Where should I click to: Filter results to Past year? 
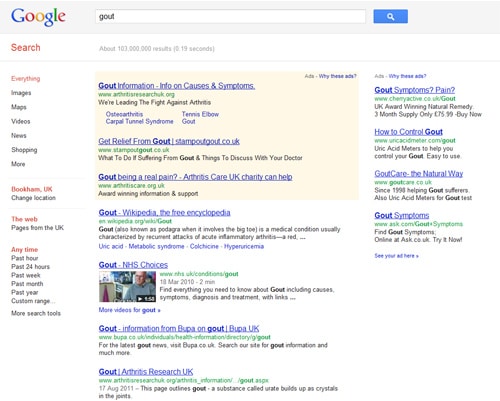coord(25,293)
